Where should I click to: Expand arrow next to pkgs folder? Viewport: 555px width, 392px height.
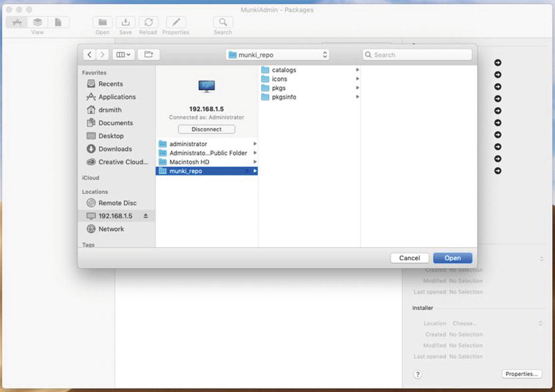[x=358, y=88]
